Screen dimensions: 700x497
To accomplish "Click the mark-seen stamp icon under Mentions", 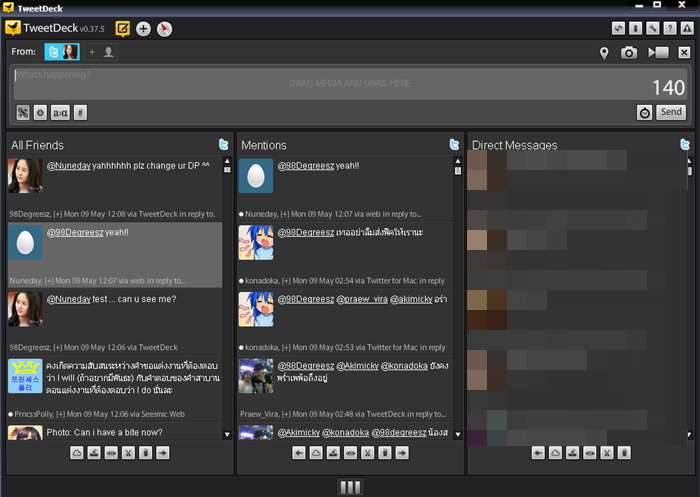I will tap(333, 453).
